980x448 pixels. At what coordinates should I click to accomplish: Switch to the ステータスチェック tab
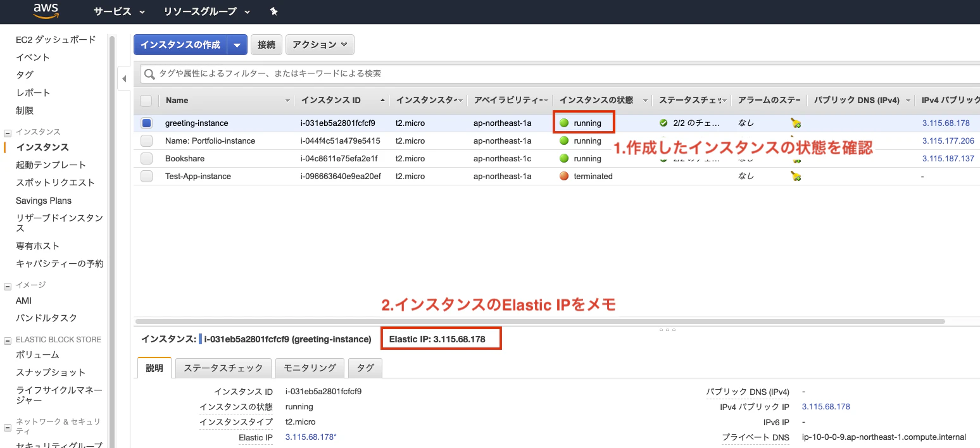tap(223, 368)
